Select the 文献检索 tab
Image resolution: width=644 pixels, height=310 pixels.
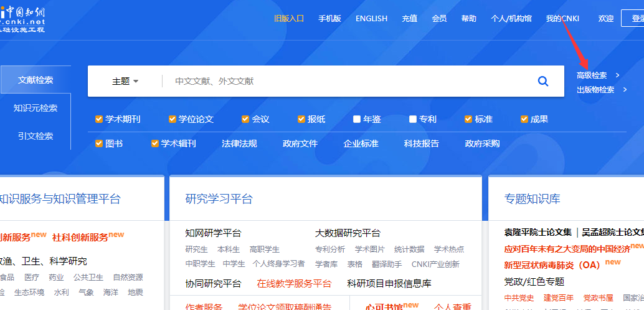[36, 80]
